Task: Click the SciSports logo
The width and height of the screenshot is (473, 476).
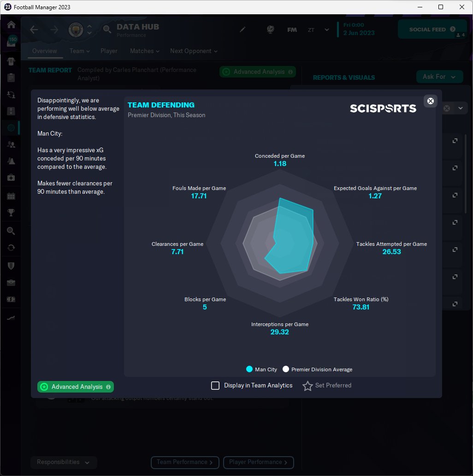Action: (383, 108)
